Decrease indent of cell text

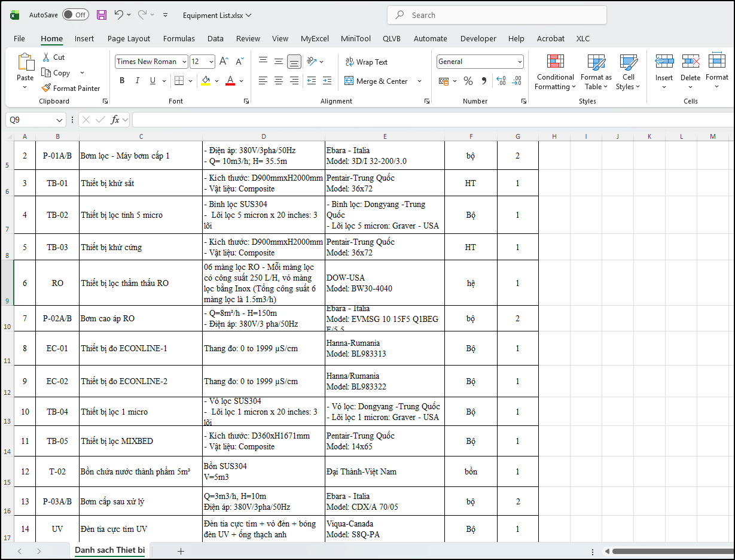[311, 81]
